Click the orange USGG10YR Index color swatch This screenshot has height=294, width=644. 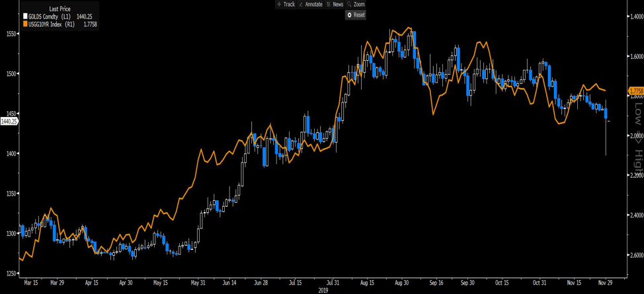tap(25, 23)
